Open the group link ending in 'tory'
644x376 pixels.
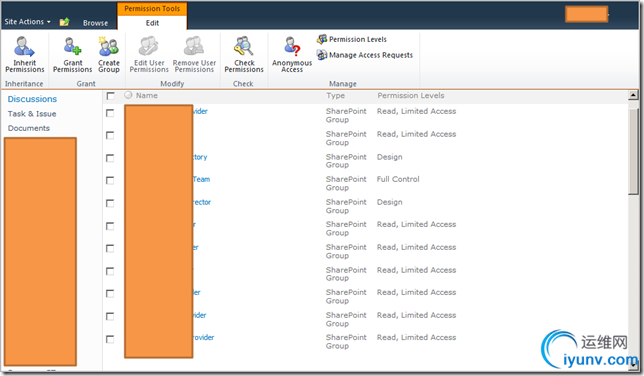point(200,157)
